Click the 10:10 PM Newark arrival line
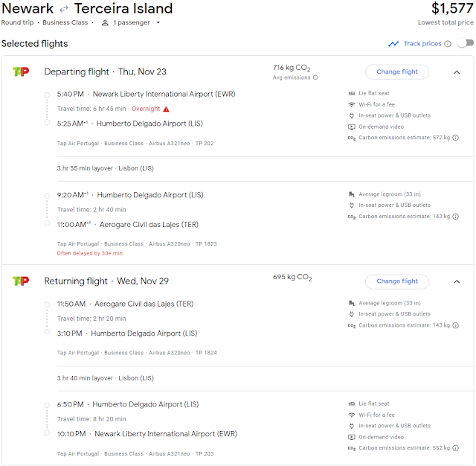The height and width of the screenshot is (466, 476). click(147, 434)
